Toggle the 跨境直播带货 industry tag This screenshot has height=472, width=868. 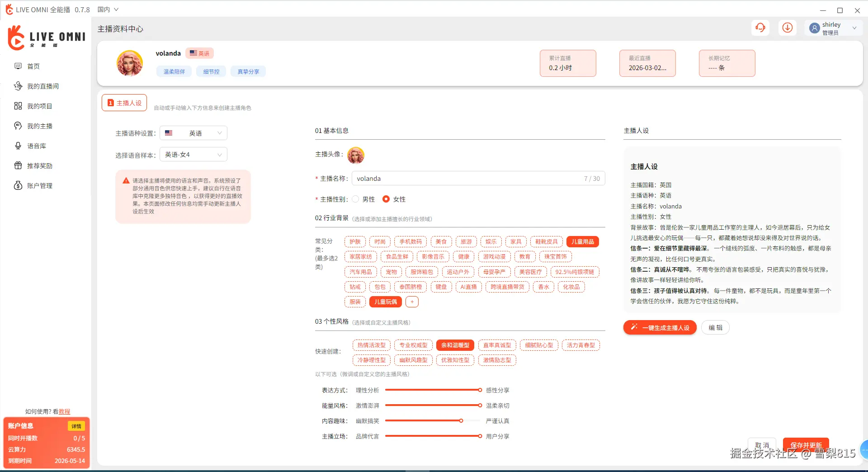pyautogui.click(x=507, y=287)
